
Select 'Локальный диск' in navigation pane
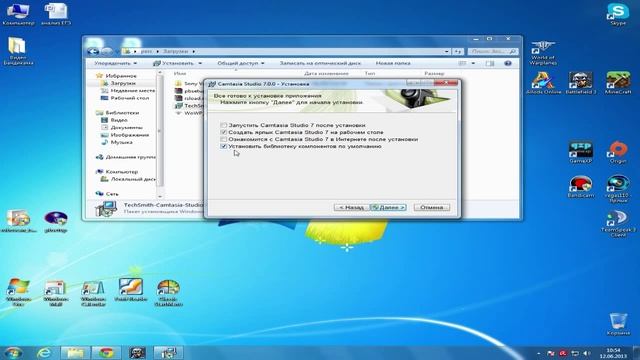coord(133,179)
